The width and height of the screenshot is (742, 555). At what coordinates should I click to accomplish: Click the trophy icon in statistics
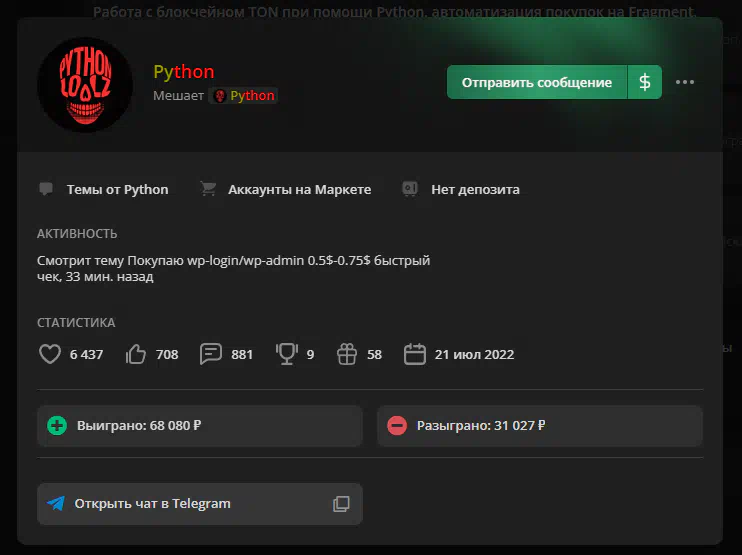[287, 354]
